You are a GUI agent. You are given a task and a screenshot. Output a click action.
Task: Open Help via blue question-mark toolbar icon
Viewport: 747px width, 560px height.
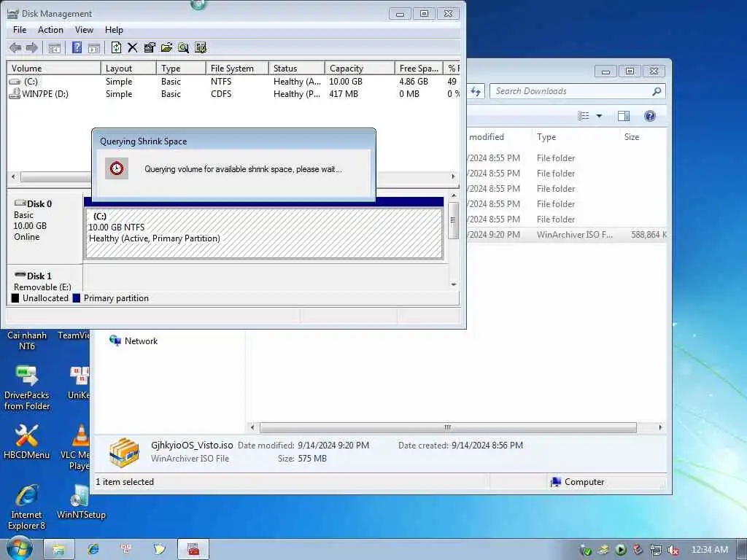click(x=77, y=47)
